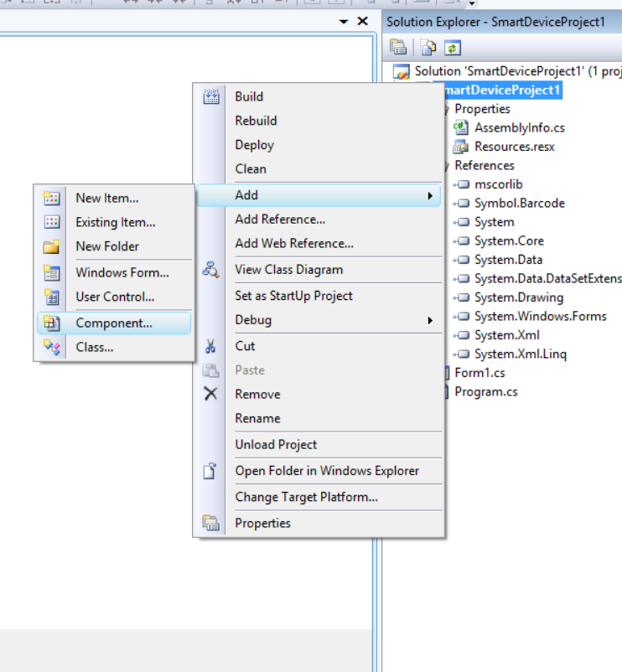
Task: Click the mscorlib reference icon
Action: pyautogui.click(x=462, y=184)
